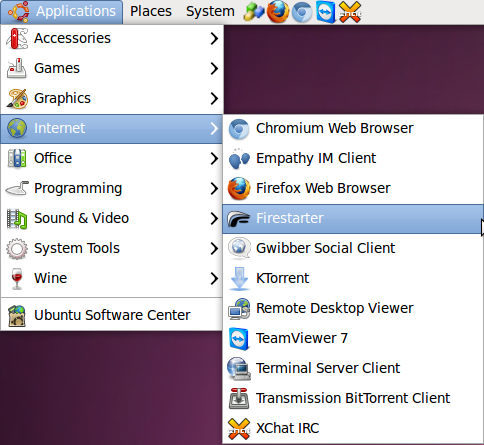Image resolution: width=484 pixels, height=445 pixels.
Task: Select the Office menu entry
Action: [112, 159]
